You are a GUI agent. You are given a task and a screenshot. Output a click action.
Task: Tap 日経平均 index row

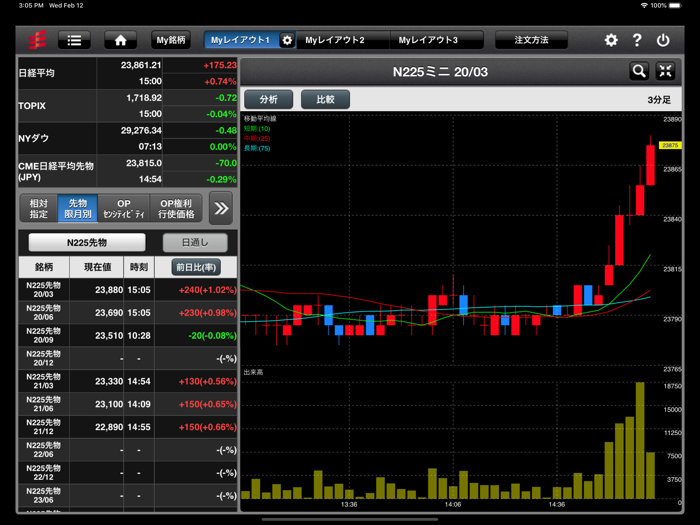[128, 73]
